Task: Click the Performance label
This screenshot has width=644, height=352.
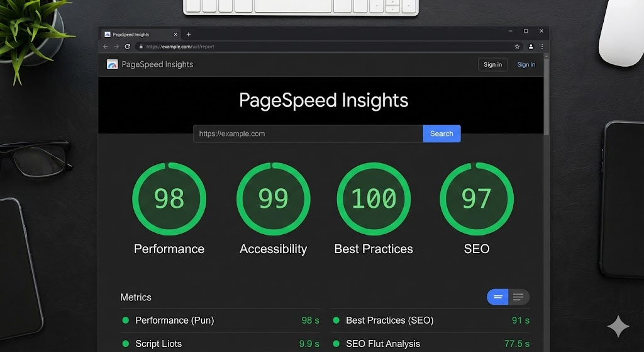Action: pyautogui.click(x=169, y=249)
